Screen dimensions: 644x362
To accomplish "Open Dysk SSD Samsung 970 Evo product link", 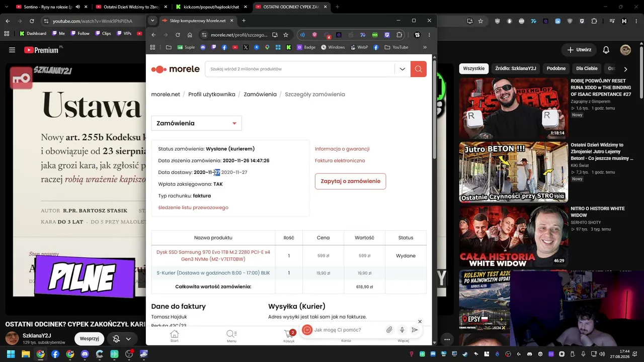I will tap(213, 255).
